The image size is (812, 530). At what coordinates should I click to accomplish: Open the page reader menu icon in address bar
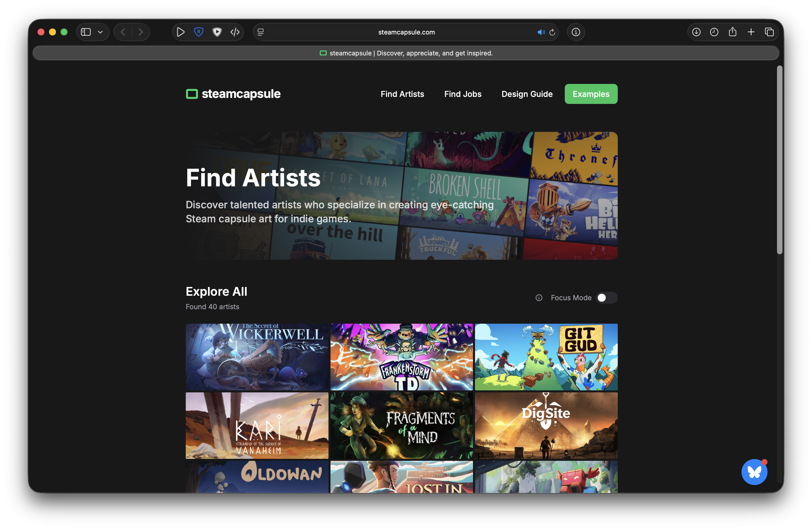pos(261,32)
